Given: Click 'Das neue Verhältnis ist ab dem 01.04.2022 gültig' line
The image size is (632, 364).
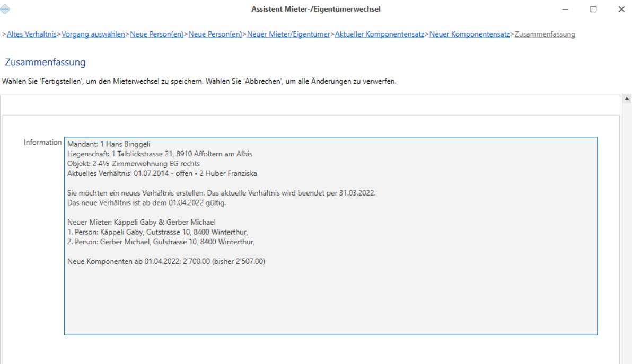Looking at the screenshot, I should pos(147,203).
